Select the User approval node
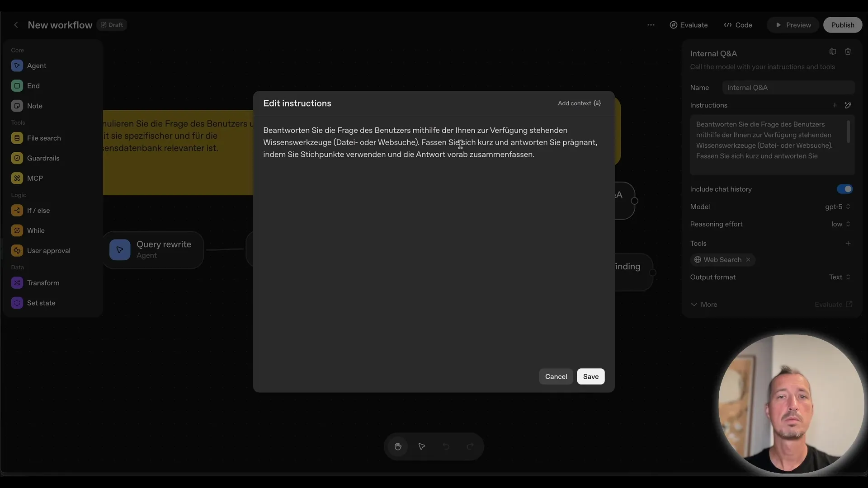The width and height of the screenshot is (868, 488). pos(48,250)
